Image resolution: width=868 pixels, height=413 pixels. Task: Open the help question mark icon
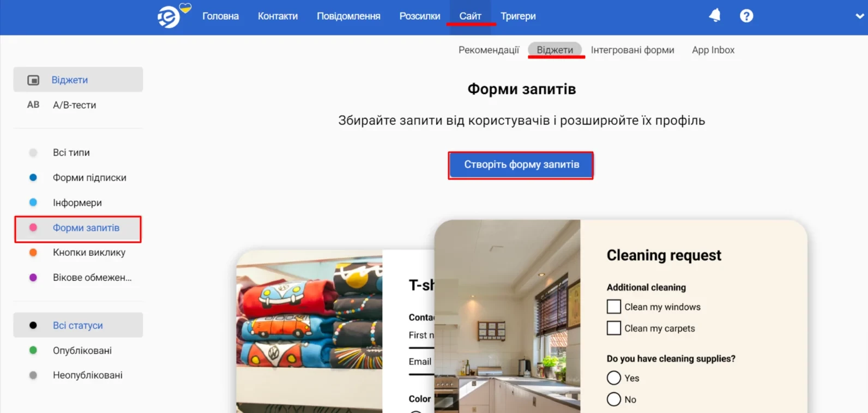[x=746, y=16]
